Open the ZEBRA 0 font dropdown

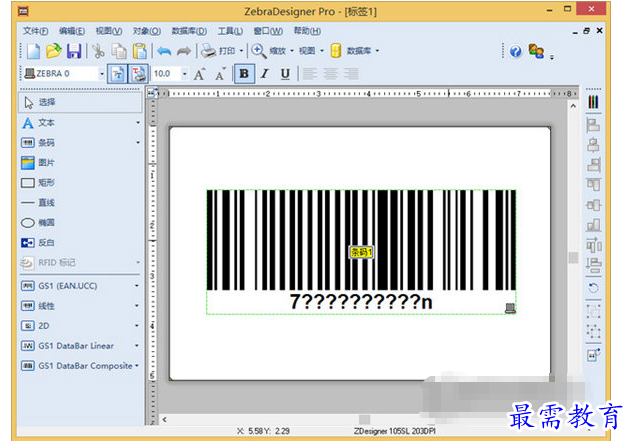[x=102, y=74]
